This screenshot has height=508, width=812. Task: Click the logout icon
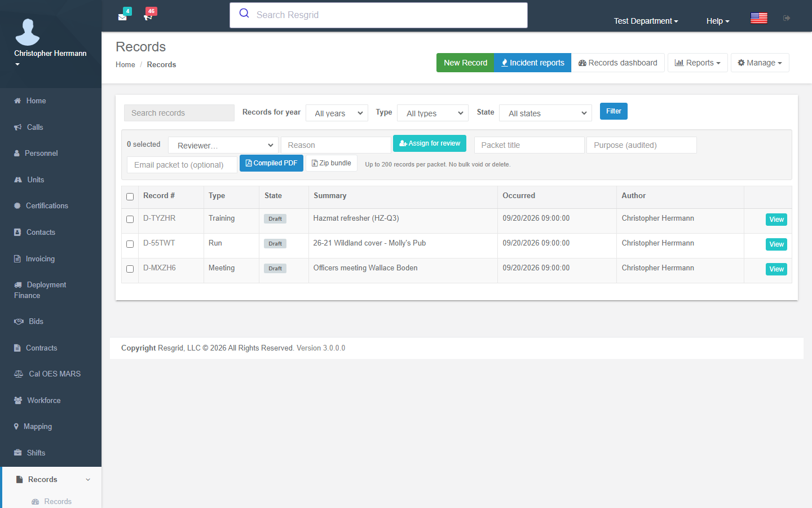(x=787, y=18)
